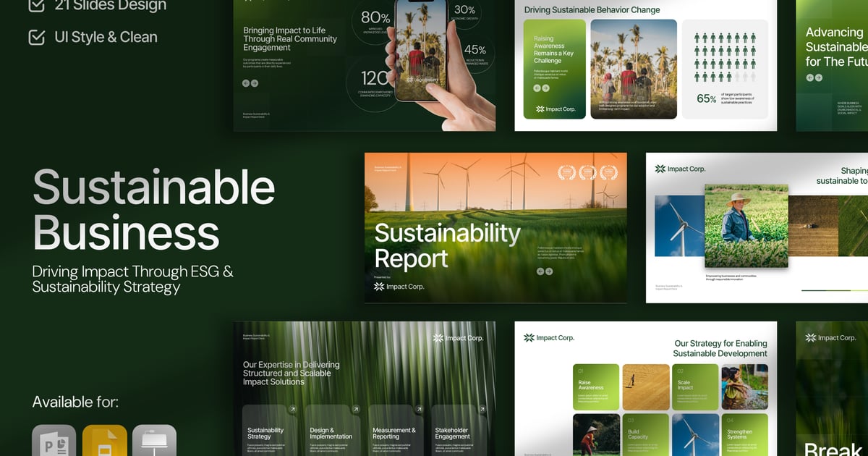Click the arrow icon on Sustainability Strategy card

[292, 410]
